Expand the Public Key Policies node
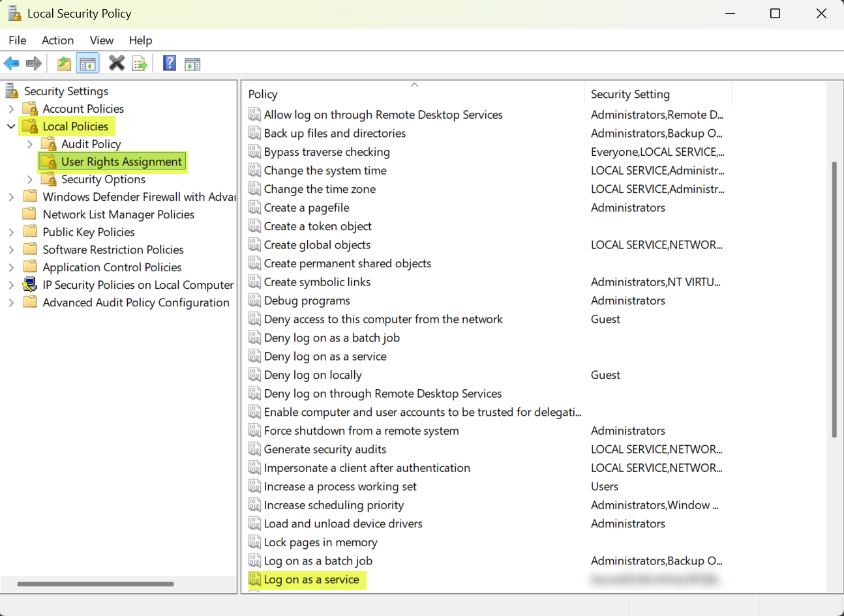844x616 pixels. click(11, 232)
